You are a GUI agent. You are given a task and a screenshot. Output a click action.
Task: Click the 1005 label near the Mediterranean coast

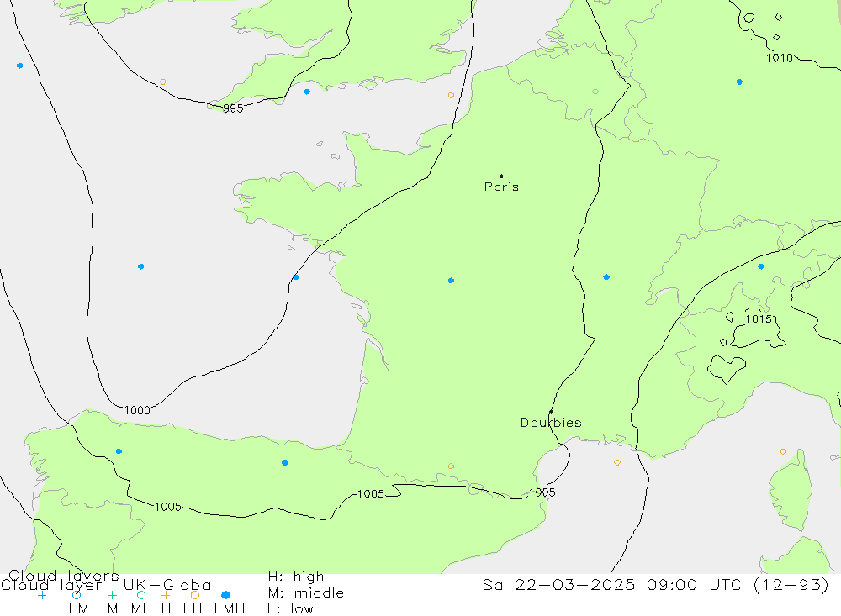(x=542, y=492)
